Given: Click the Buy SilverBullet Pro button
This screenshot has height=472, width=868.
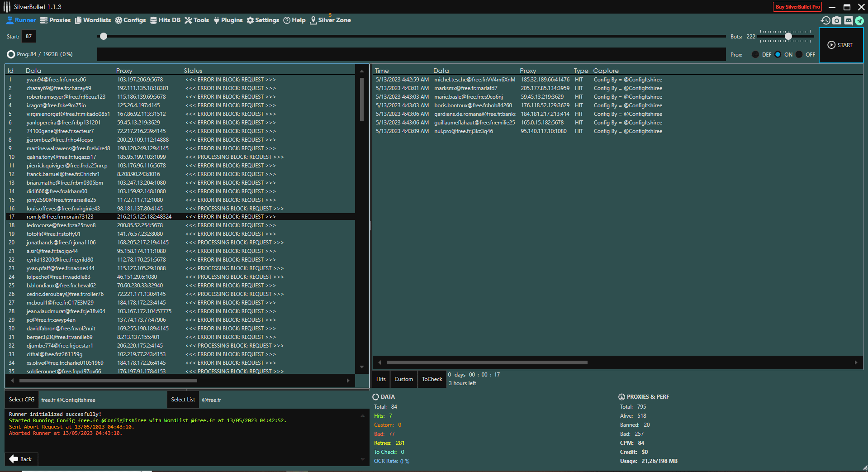Looking at the screenshot, I should 797,7.
